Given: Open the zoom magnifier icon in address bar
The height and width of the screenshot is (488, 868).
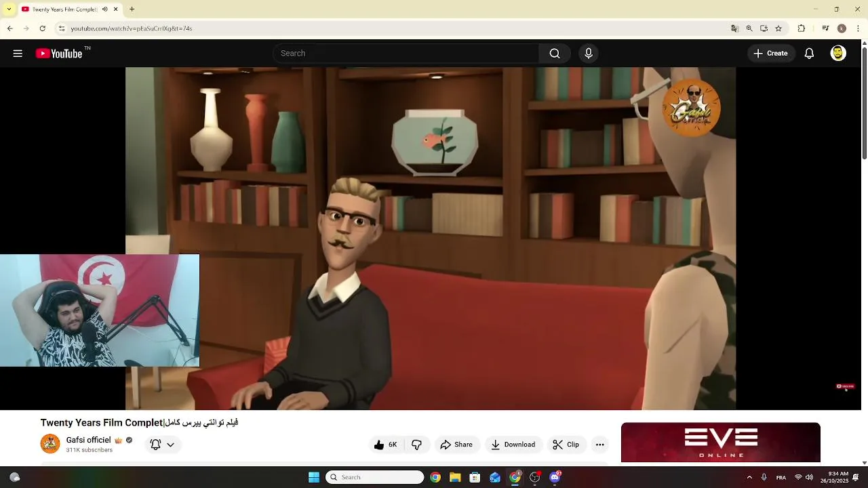Looking at the screenshot, I should [749, 28].
